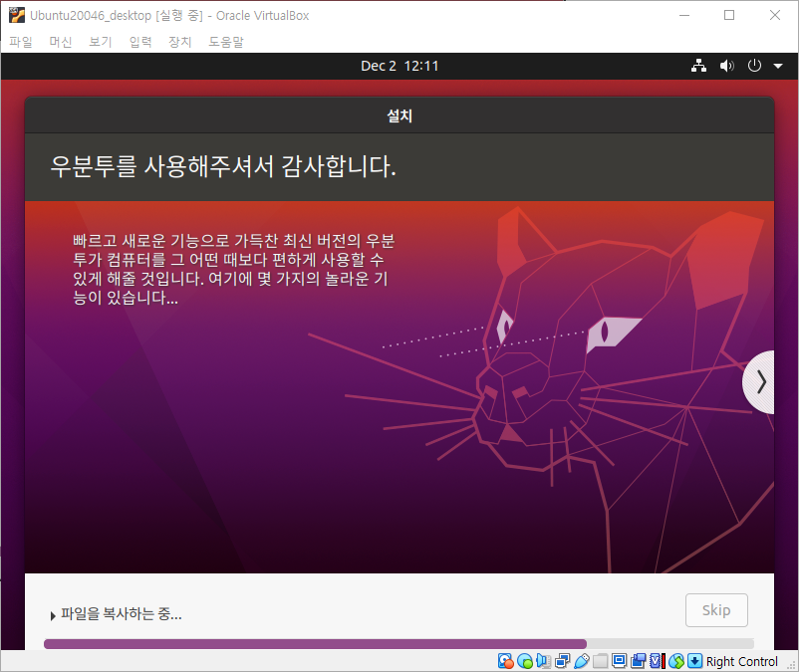Image resolution: width=799 pixels, height=672 pixels.
Task: Click the window resize grip in status bar
Action: [791, 665]
